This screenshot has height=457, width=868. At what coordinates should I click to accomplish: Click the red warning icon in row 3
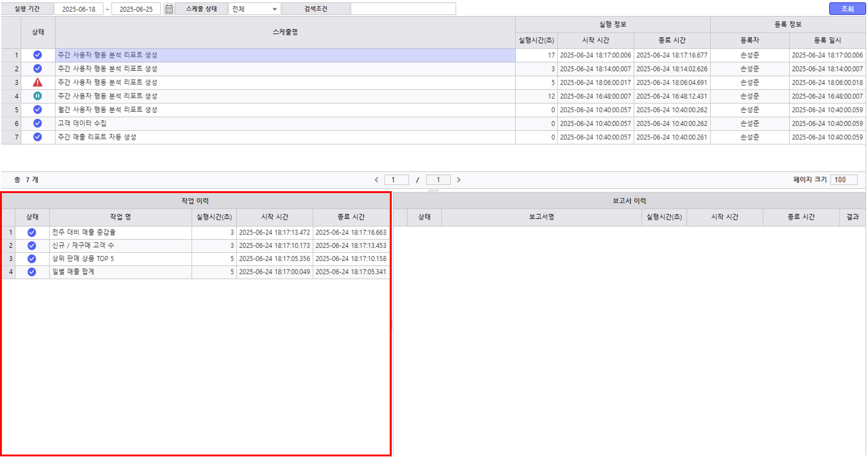coord(38,82)
